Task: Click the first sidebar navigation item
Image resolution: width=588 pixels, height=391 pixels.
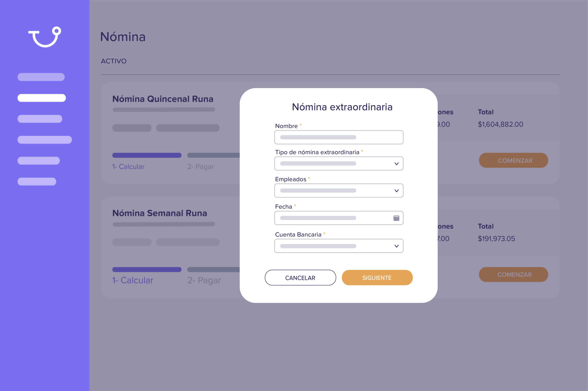Action: coord(41,77)
